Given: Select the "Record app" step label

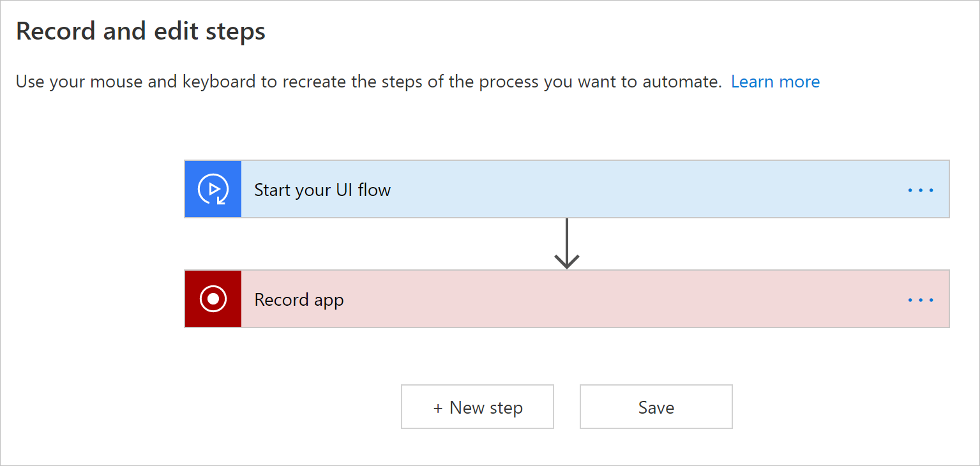Looking at the screenshot, I should 299,300.
